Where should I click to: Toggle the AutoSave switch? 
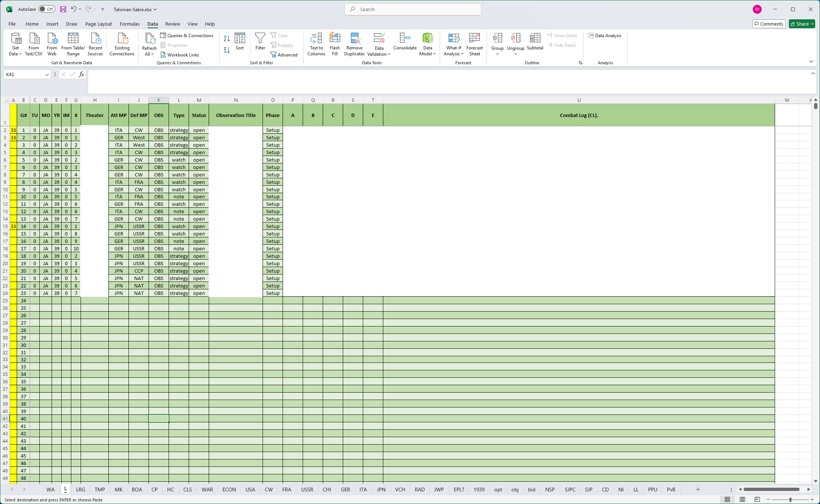click(47, 9)
